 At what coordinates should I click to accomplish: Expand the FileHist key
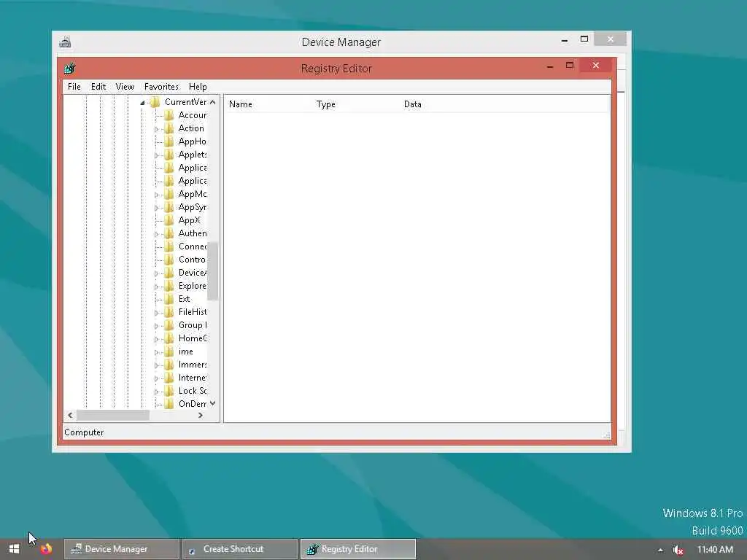pos(156,313)
